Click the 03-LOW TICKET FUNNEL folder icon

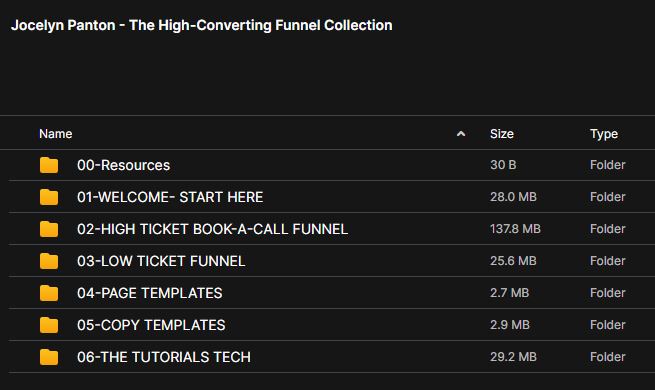49,261
